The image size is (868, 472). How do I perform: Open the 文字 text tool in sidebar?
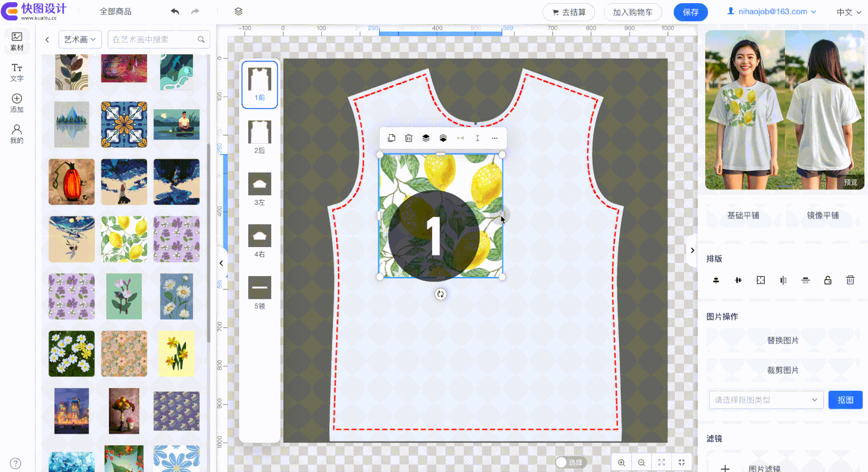(17, 72)
